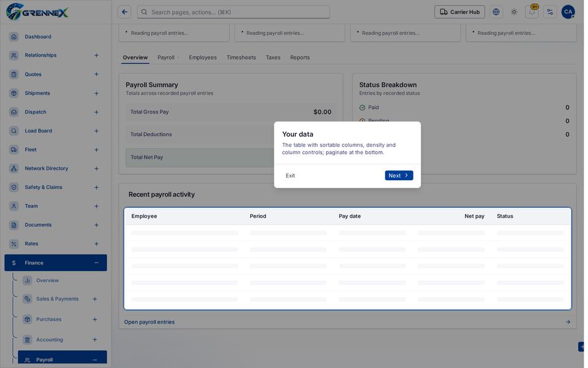Viewport: 588px width, 368px height.
Task: Click the Grennex logo
Action: click(x=37, y=12)
